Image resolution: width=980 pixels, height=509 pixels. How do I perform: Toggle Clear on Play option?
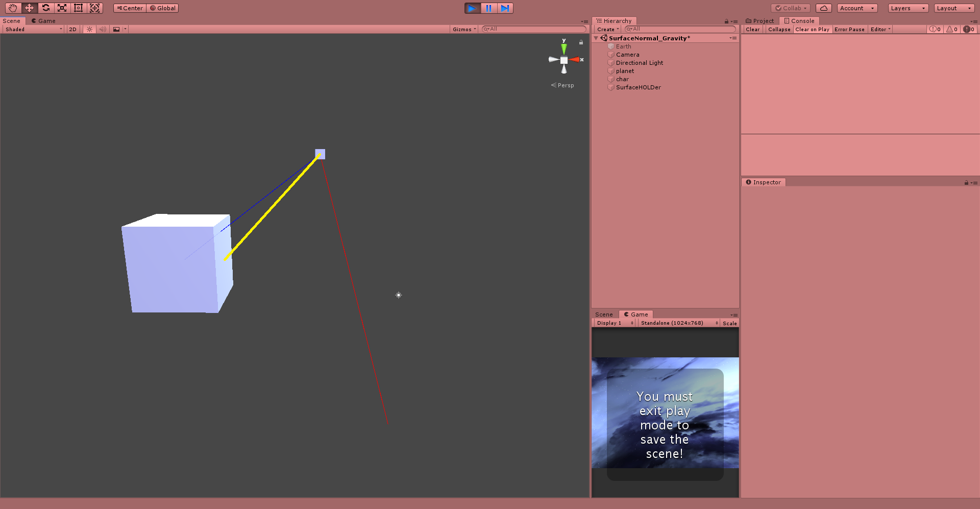tap(813, 30)
